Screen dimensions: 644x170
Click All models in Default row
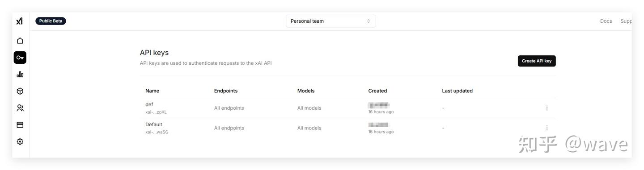(x=309, y=128)
